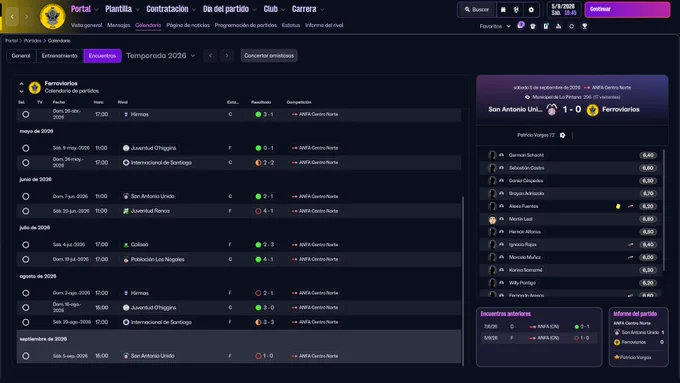Open the globe world icon in top bar
Viewport: 680px width, 383px height.
click(x=516, y=10)
